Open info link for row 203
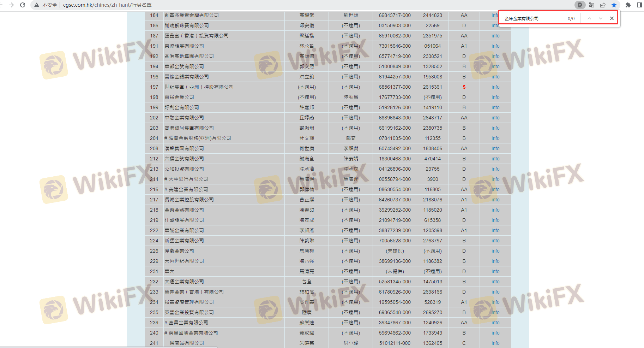 tap(495, 128)
